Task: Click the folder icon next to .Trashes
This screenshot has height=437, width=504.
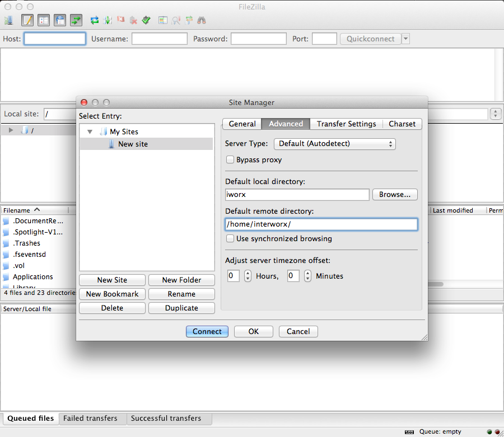Action: pyautogui.click(x=6, y=243)
